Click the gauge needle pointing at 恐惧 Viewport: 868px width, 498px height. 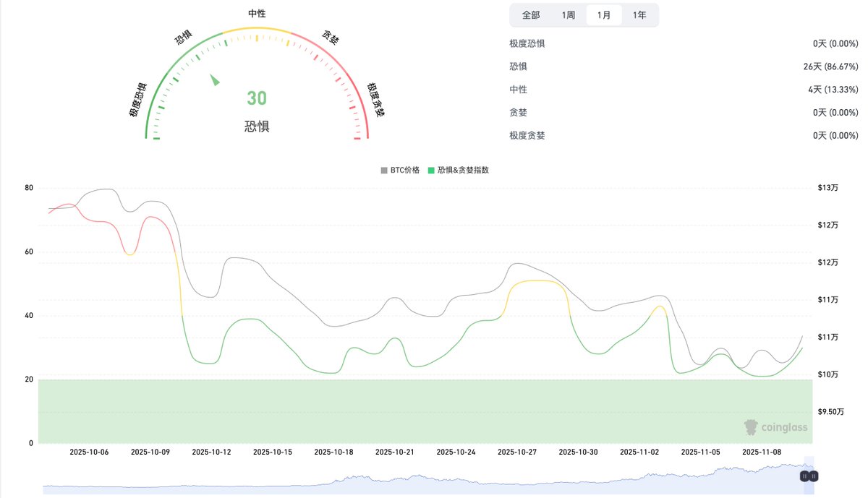coord(215,81)
